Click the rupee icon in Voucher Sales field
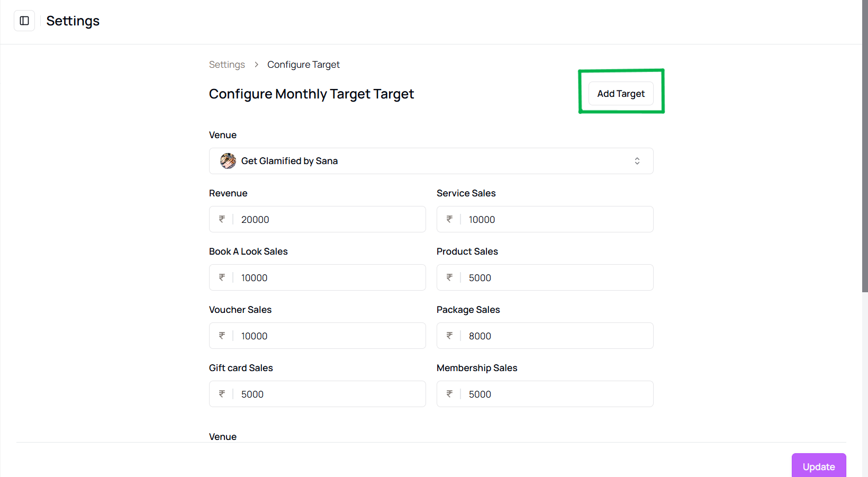868x477 pixels. click(222, 336)
